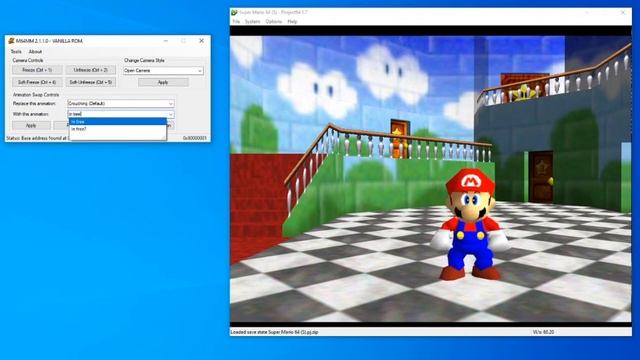Open the About menu in M64MM

click(x=35, y=51)
